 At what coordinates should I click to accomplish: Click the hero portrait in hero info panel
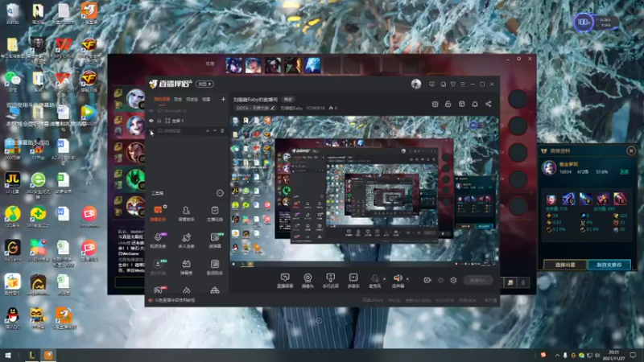coord(549,168)
